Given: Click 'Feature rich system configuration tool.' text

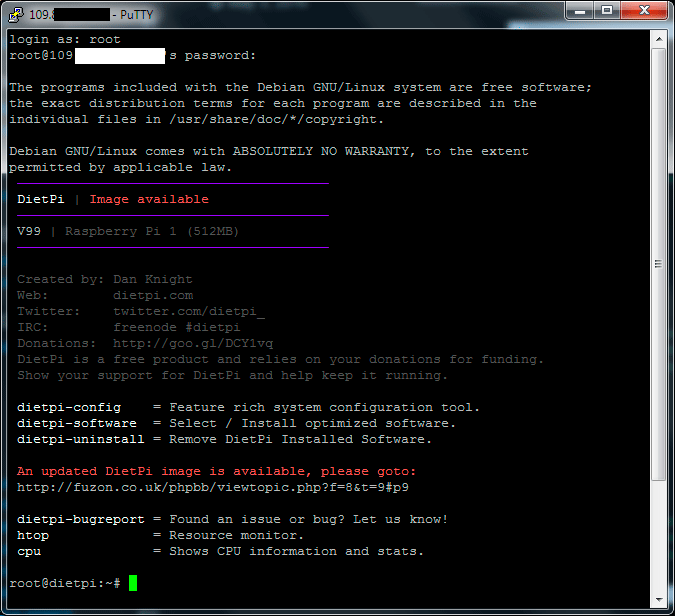Looking at the screenshot, I should (x=324, y=407).
